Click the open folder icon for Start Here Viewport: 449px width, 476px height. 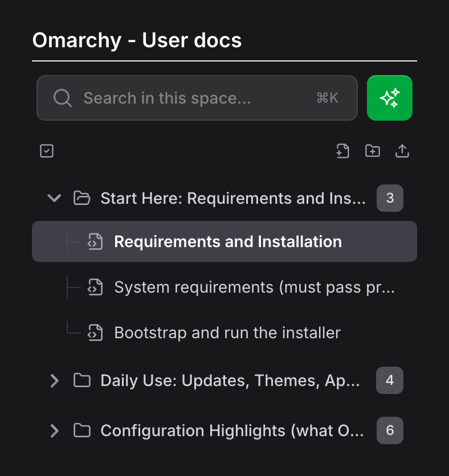pyautogui.click(x=81, y=198)
